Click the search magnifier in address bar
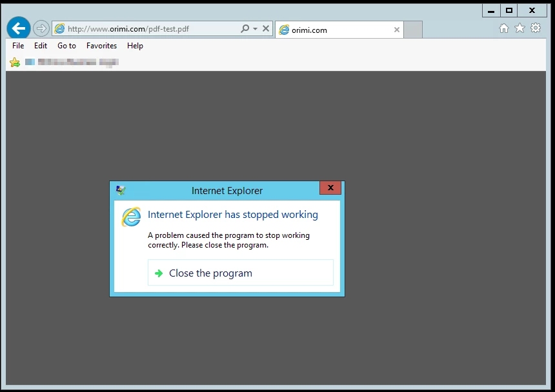The width and height of the screenshot is (555, 392). click(245, 28)
